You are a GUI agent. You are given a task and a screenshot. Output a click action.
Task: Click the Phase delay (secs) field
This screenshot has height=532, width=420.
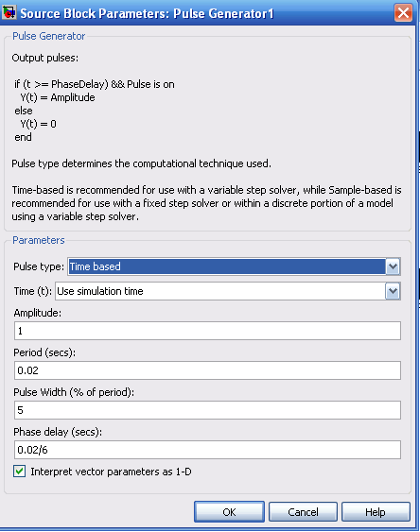(x=207, y=450)
